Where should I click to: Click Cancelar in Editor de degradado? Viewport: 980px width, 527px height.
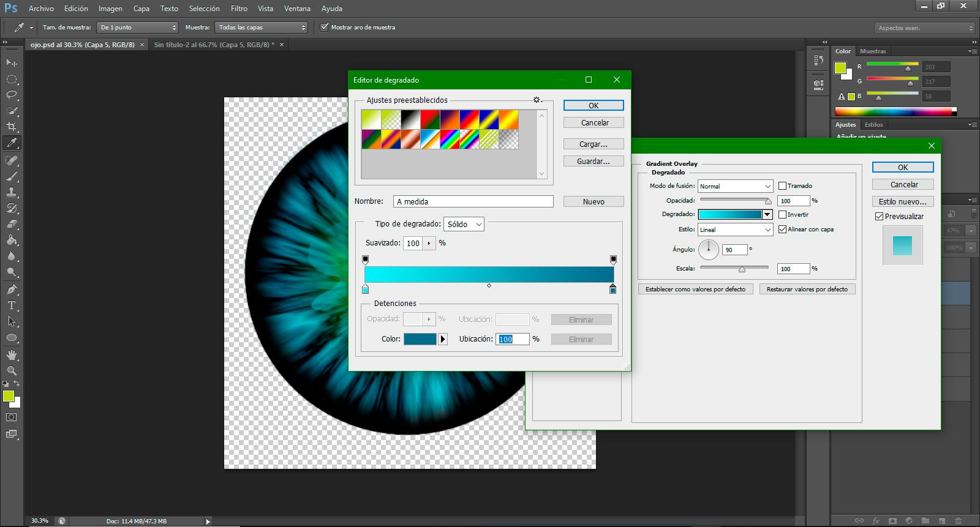pos(594,122)
